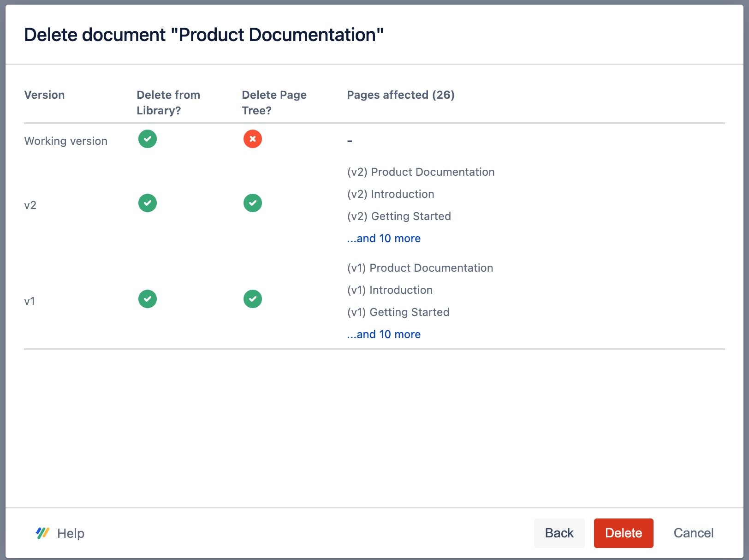This screenshot has height=560, width=749.
Task: Select the '(v1) Introduction' page entry
Action: coord(390,290)
